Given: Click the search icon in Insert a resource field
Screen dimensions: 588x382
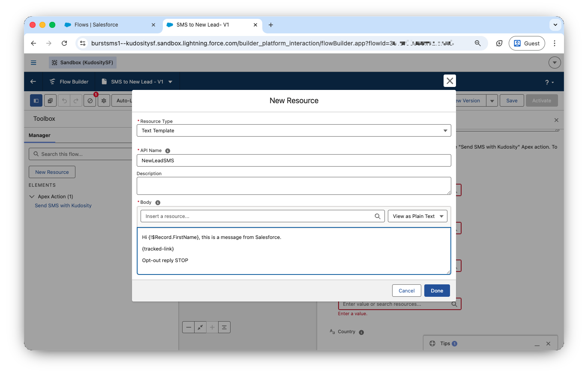Looking at the screenshot, I should click(x=377, y=216).
